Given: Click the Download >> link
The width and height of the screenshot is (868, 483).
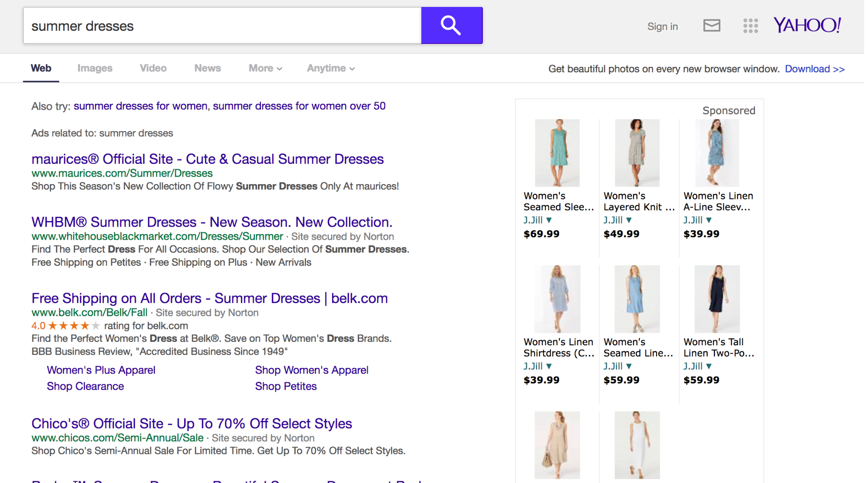Looking at the screenshot, I should click(x=814, y=69).
